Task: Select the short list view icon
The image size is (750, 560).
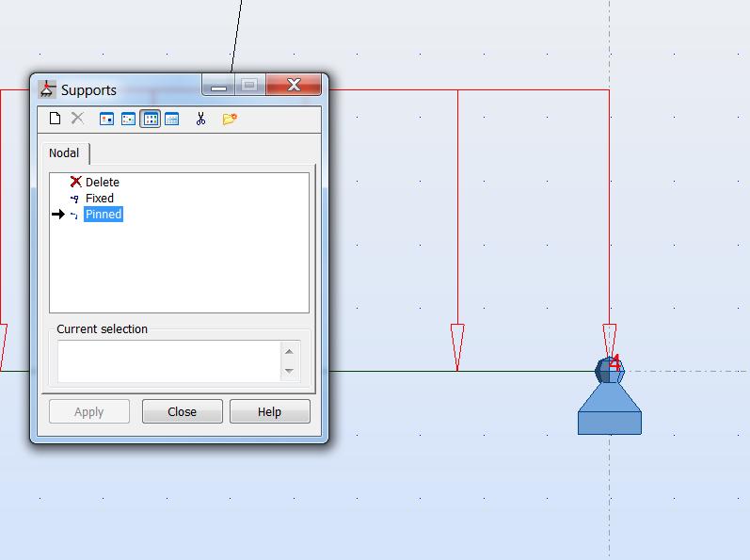Action: pyautogui.click(x=151, y=119)
